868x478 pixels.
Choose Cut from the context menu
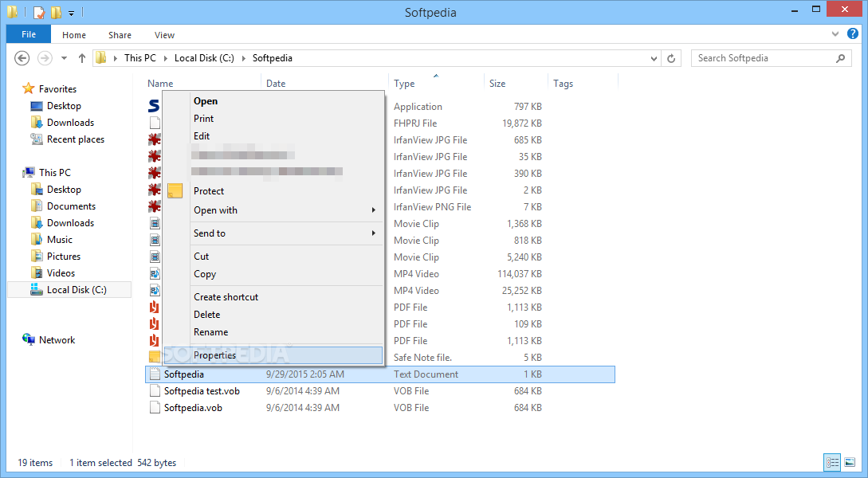coord(201,257)
